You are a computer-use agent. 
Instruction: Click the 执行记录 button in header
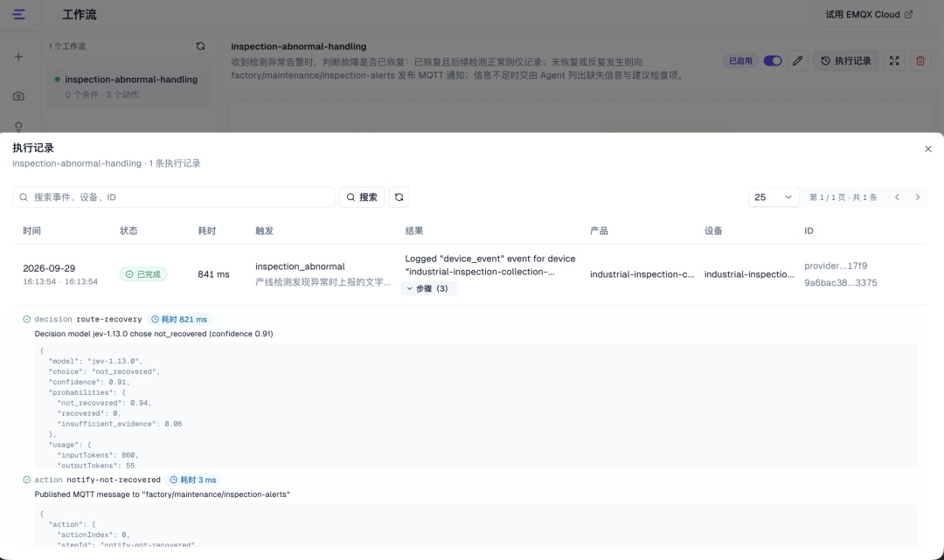click(x=846, y=61)
